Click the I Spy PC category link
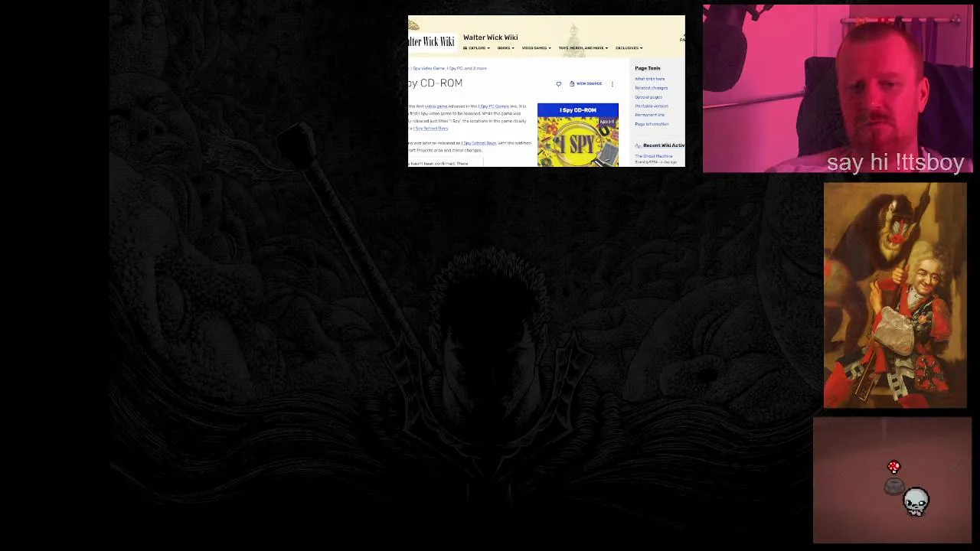This screenshot has width=980, height=551. coord(455,68)
